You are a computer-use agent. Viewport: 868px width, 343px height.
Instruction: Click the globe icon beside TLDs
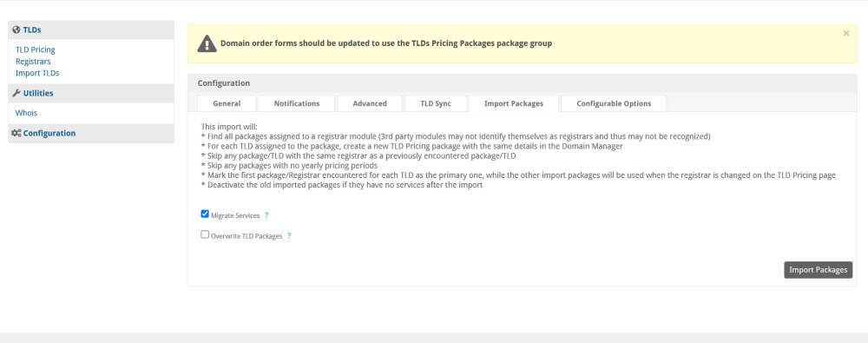pos(16,30)
